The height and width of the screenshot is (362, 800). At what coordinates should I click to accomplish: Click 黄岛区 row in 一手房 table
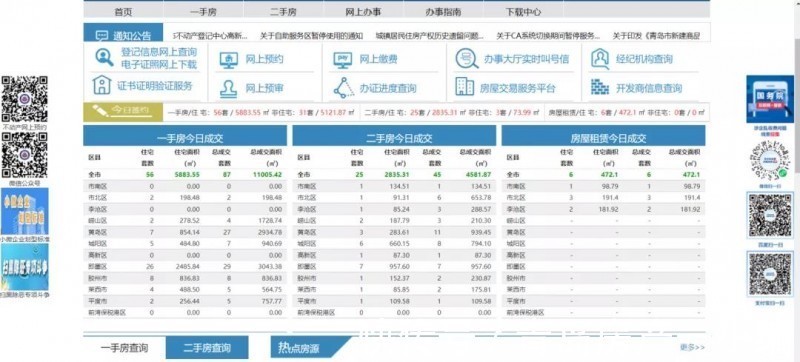(185, 232)
